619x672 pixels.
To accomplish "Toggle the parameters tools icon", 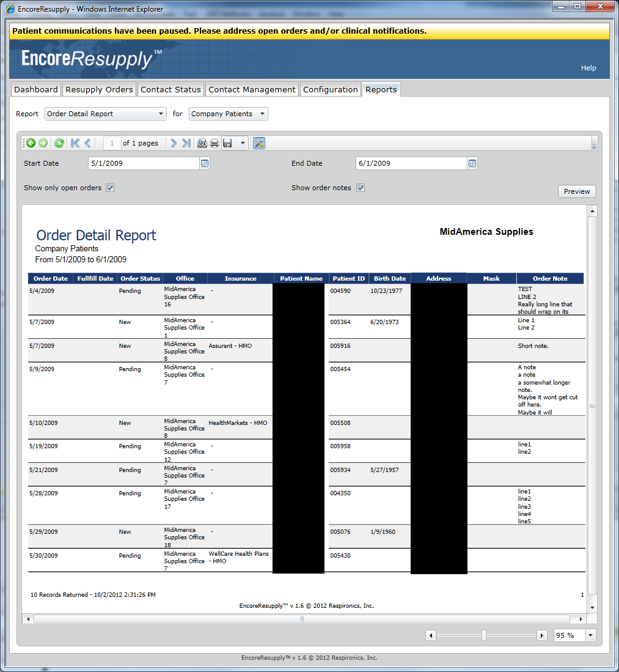I will (258, 143).
